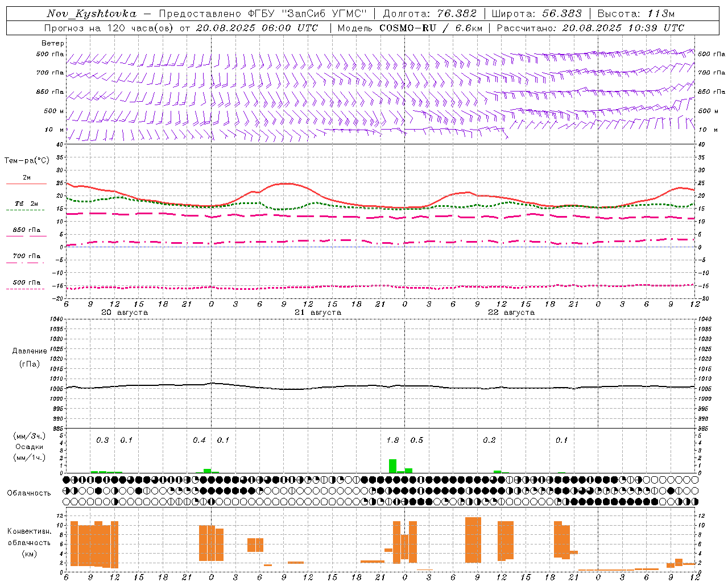Click the Облачность cloud cover label
This screenshot has width=728, height=582.
coord(29,493)
